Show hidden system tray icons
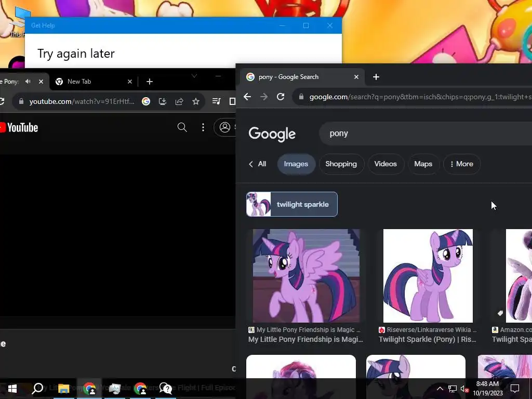Screen dimensions: 532x399 (x=440, y=389)
